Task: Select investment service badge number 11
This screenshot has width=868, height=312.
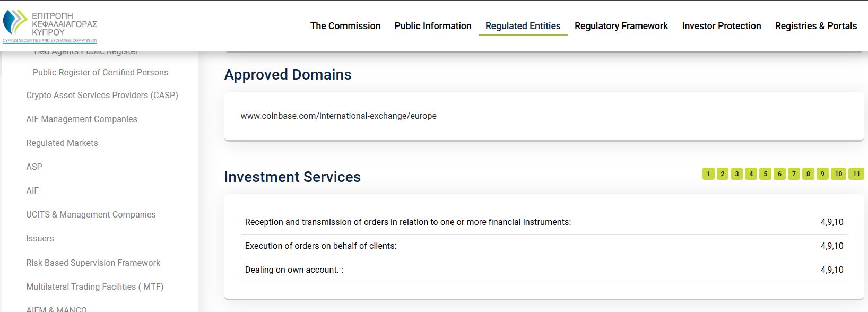Action: point(855,174)
